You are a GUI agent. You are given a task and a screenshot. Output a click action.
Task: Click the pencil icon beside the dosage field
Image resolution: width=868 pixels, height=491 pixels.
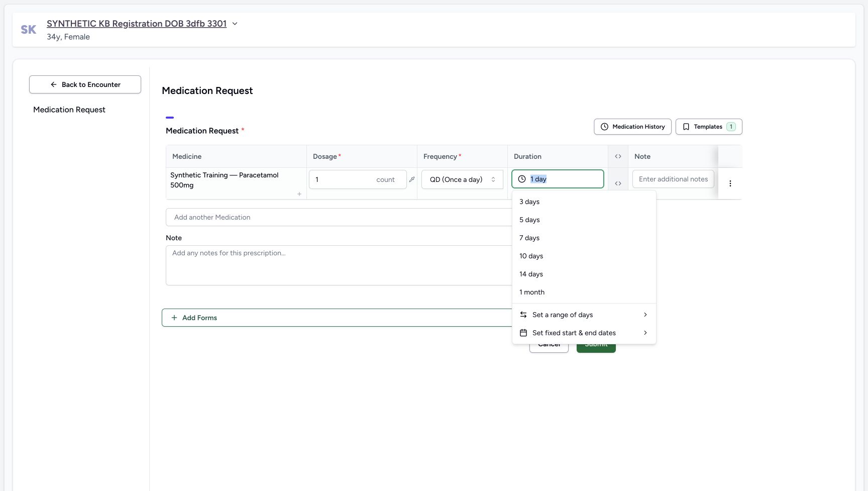pos(412,179)
